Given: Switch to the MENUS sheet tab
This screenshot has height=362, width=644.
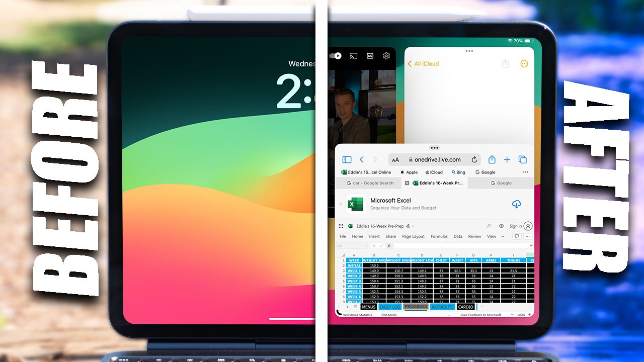Looking at the screenshot, I should (x=369, y=307).
